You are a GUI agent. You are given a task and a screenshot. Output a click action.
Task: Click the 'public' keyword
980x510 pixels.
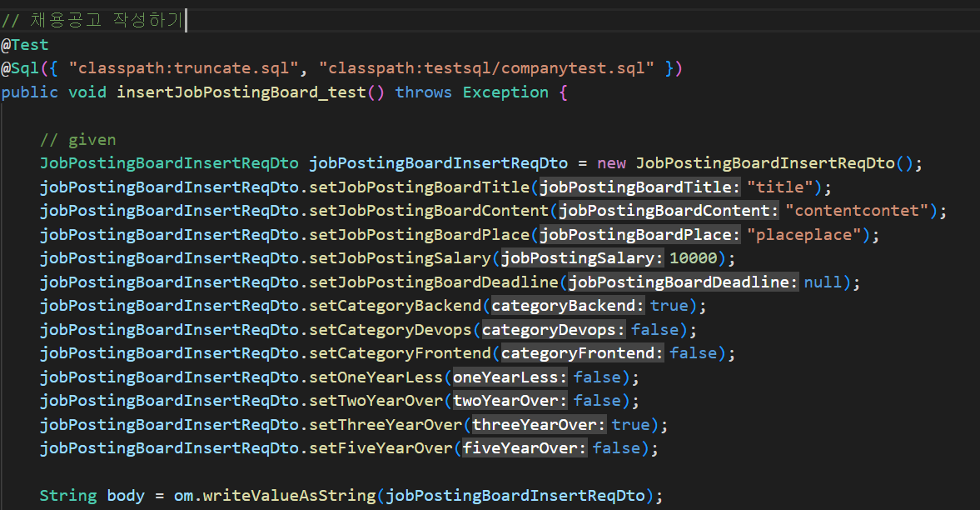coord(29,92)
